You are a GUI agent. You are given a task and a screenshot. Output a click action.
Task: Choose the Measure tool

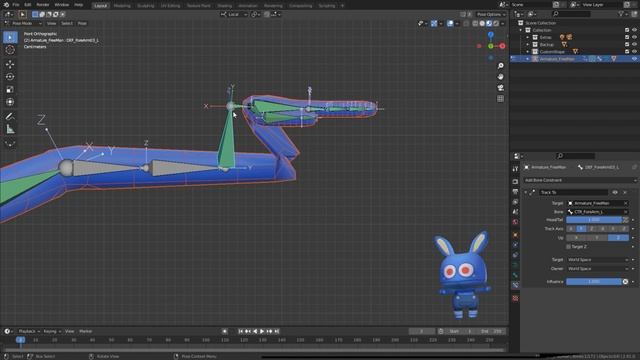pos(10,129)
